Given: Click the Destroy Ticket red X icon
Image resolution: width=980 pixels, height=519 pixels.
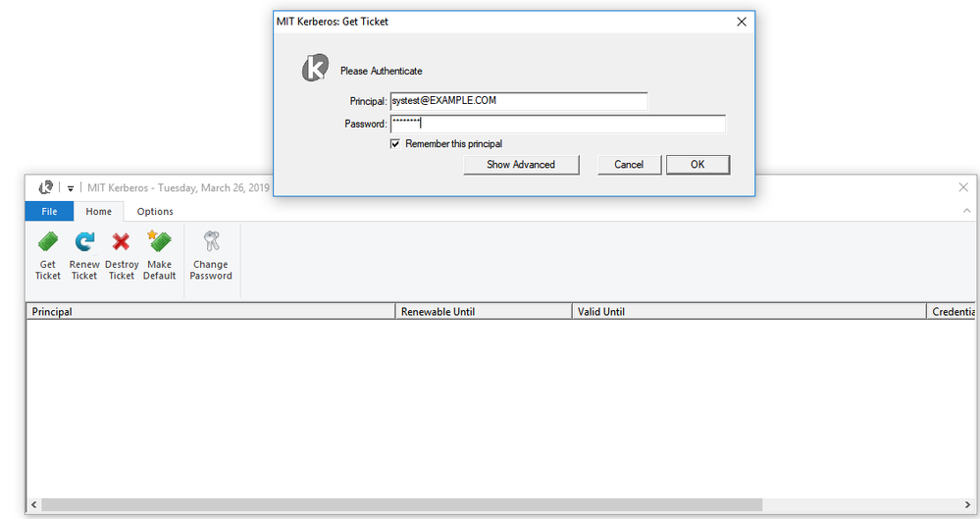Looking at the screenshot, I should tap(122, 242).
